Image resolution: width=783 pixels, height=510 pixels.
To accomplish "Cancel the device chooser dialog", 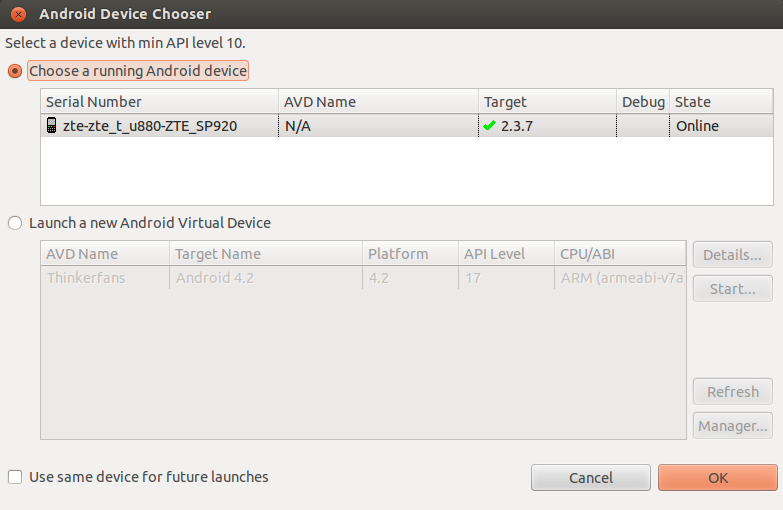I will 591,478.
